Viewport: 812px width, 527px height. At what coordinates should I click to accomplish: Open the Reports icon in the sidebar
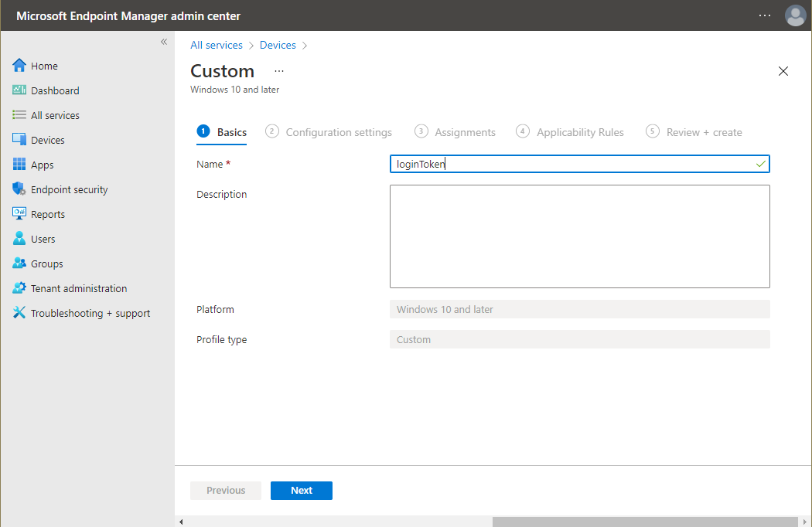click(x=19, y=213)
